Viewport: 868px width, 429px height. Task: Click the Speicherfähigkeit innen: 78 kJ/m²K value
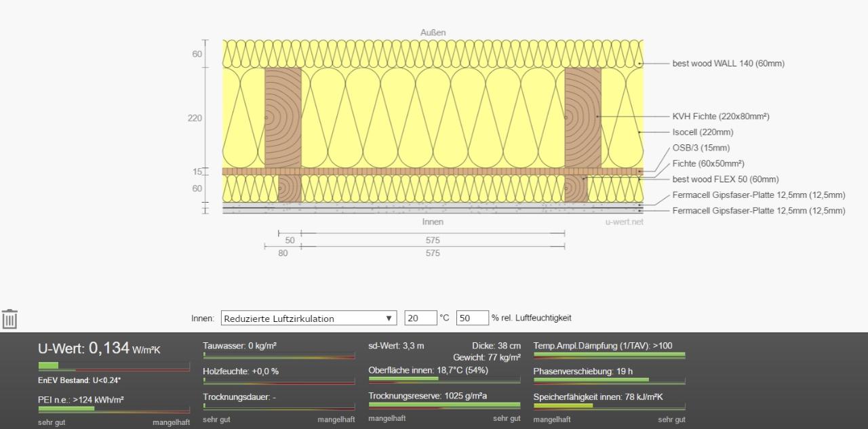(598, 397)
